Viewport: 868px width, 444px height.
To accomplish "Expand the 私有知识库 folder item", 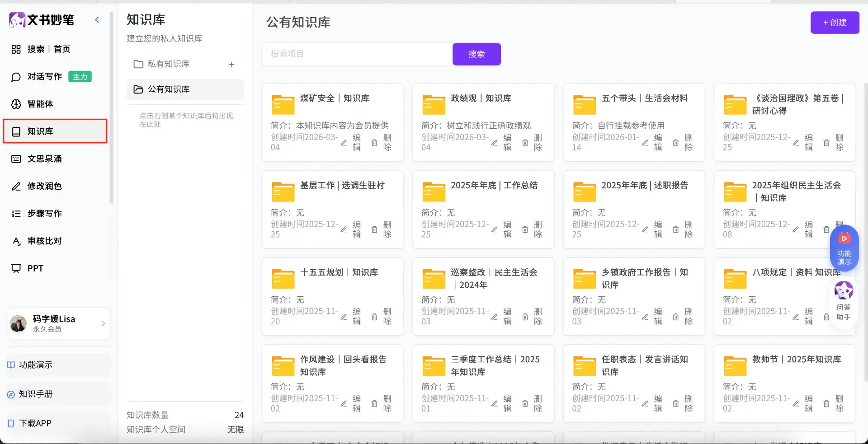I will pos(168,64).
